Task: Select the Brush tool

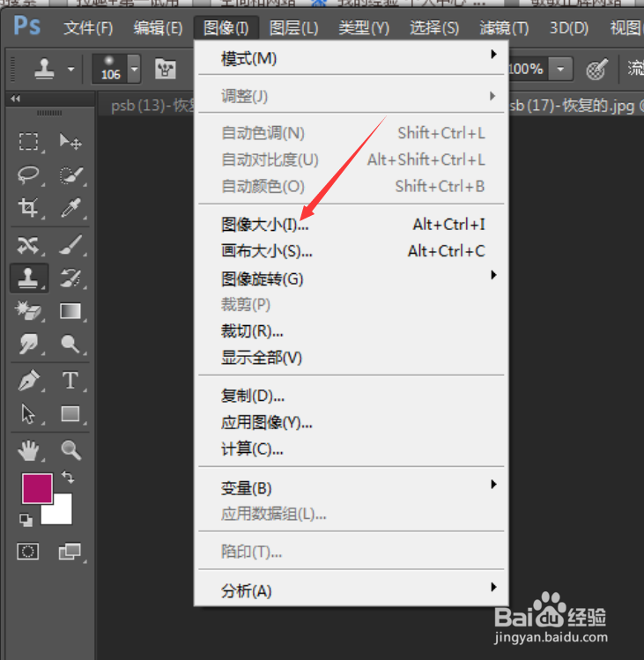Action: 70,245
